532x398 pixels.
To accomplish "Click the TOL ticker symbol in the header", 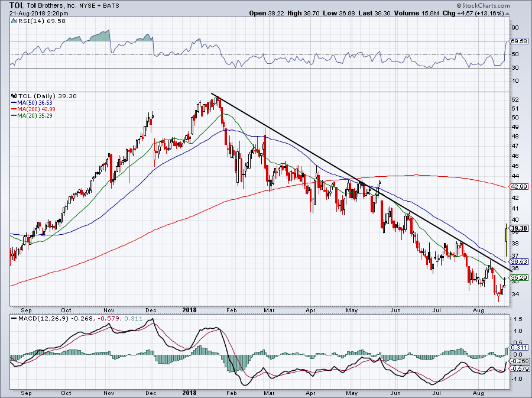I will tap(17, 5).
